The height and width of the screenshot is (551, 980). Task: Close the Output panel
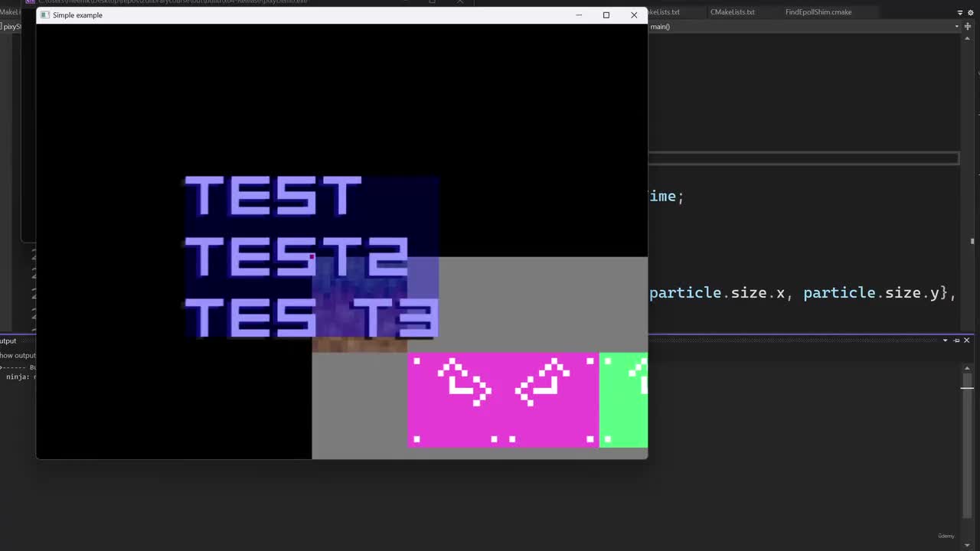pos(966,341)
